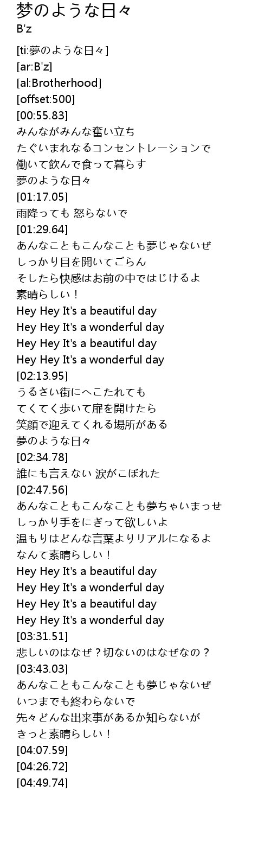
Task: Click the artist name B'z below title
Action: pos(24,29)
